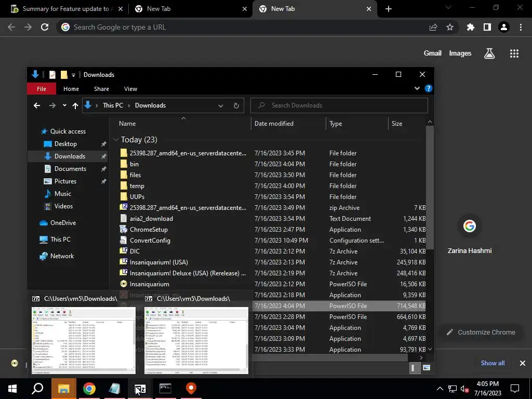532x399 pixels.
Task: Open Chrome from the taskbar
Action: click(x=89, y=389)
